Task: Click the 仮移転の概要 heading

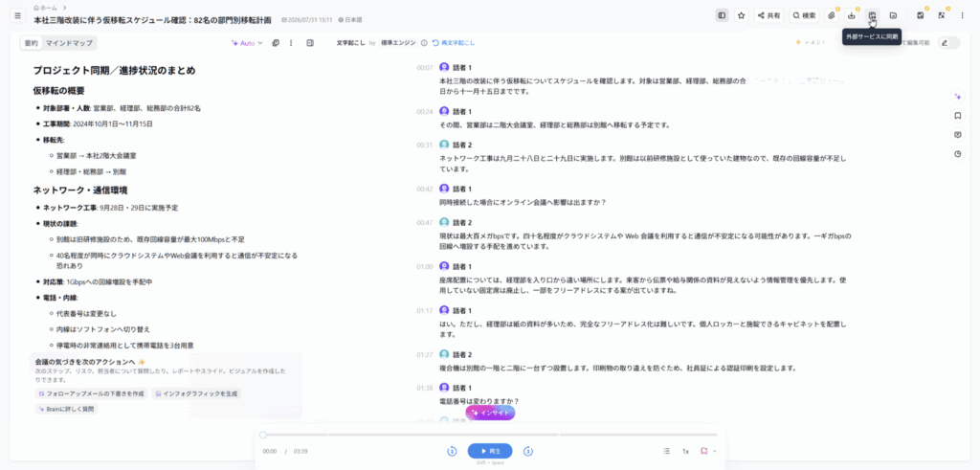Action: [x=58, y=91]
